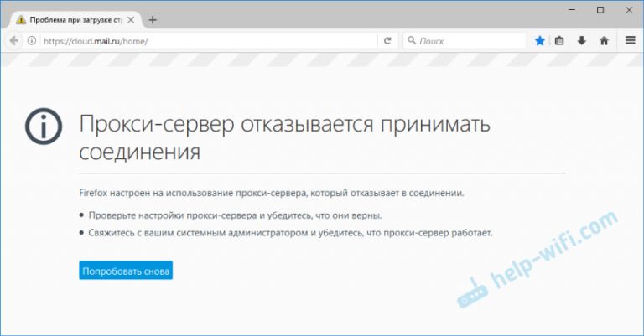Close the Firefox window
The height and width of the screenshot is (336, 644).
pos(629,10)
